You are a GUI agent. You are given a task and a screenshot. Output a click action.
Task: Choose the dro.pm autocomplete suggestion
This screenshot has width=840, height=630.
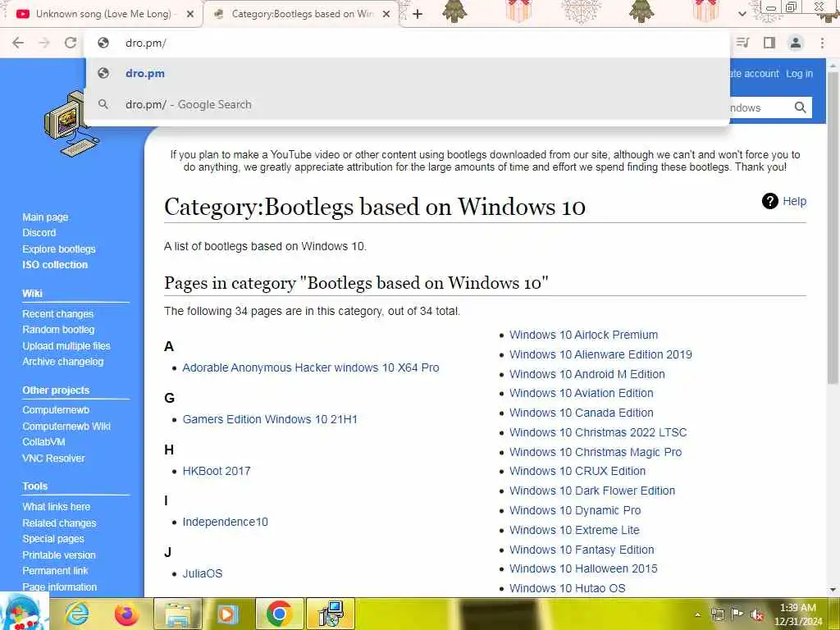coord(407,73)
